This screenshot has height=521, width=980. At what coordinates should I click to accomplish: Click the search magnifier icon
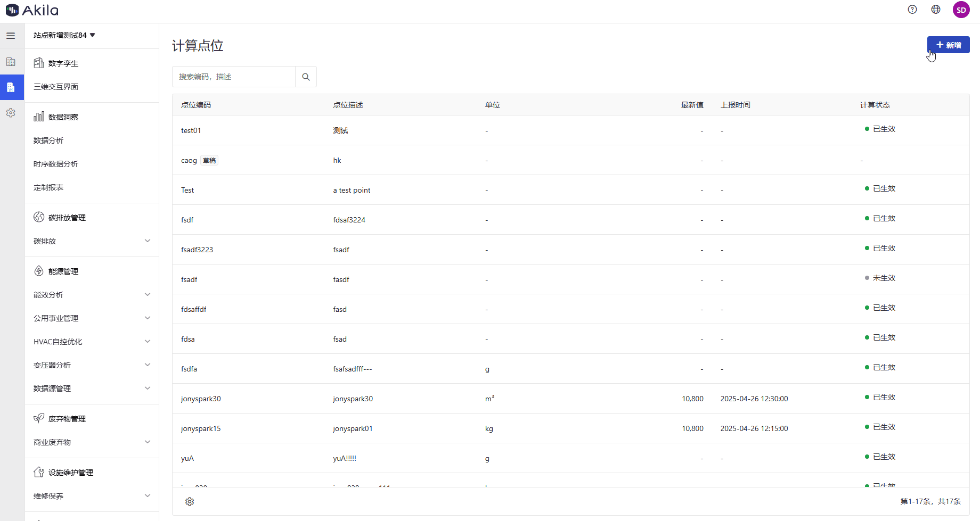click(306, 77)
